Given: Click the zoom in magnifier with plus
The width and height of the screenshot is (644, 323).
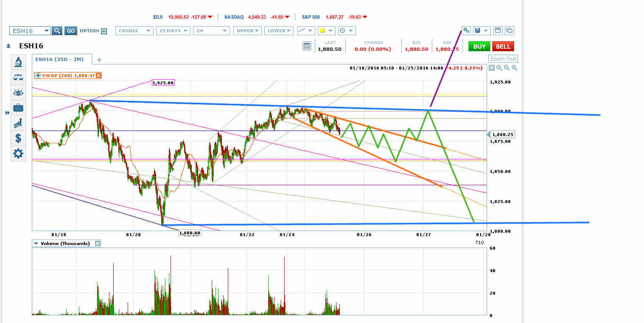Looking at the screenshot, I should pos(499,68).
